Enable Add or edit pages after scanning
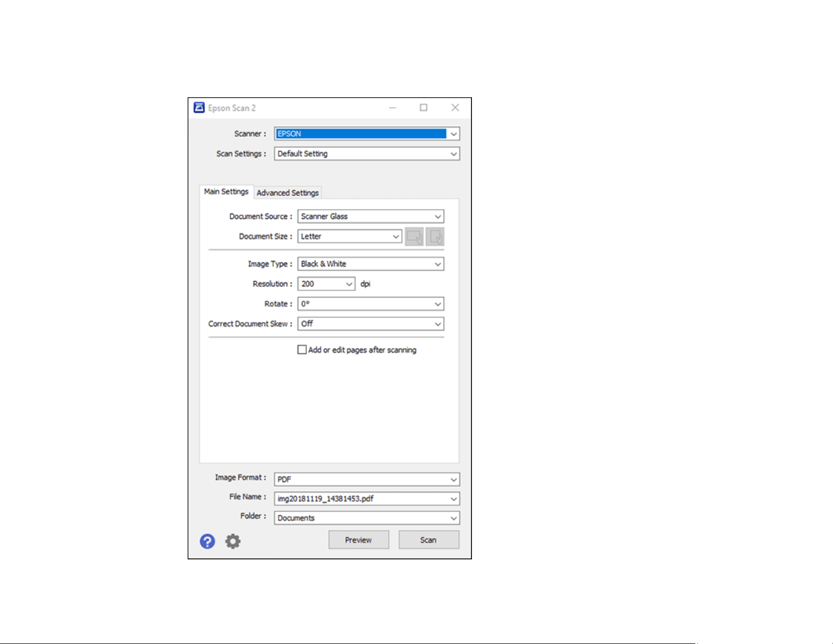833x644 pixels. click(302, 350)
